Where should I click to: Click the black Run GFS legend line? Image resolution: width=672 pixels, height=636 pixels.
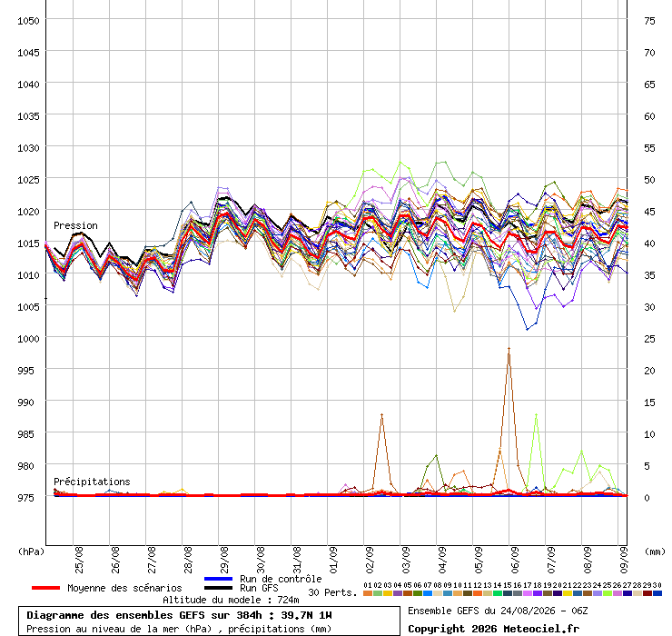point(219,588)
